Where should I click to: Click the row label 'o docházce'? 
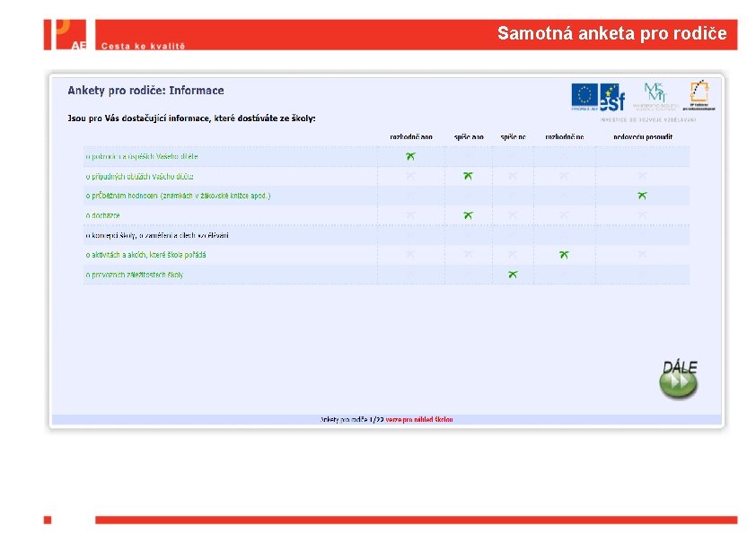point(102,215)
